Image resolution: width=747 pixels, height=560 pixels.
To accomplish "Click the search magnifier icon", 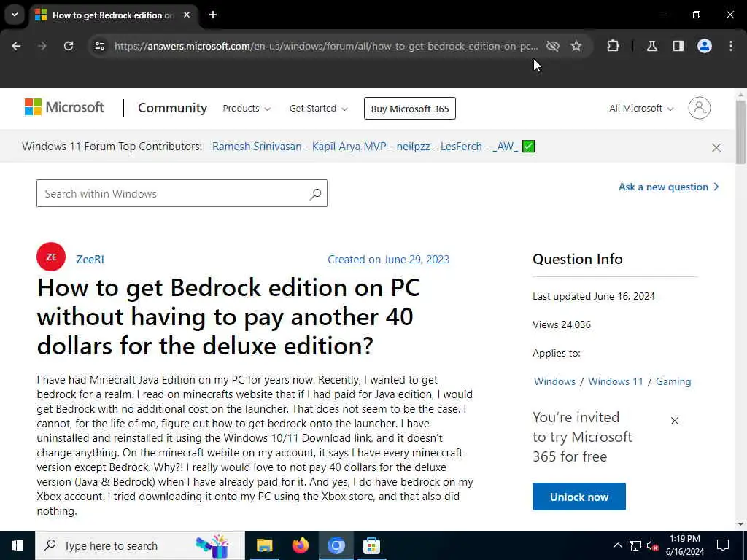I will (x=315, y=194).
